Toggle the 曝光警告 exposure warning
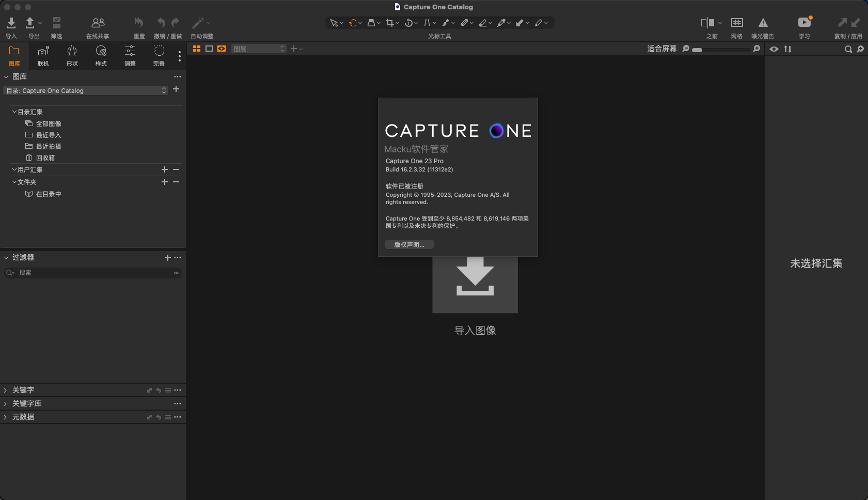 [763, 23]
